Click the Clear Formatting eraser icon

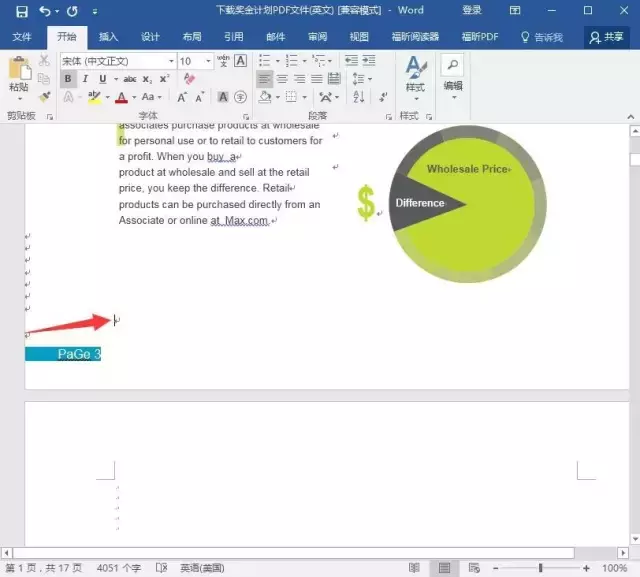pyautogui.click(x=189, y=78)
